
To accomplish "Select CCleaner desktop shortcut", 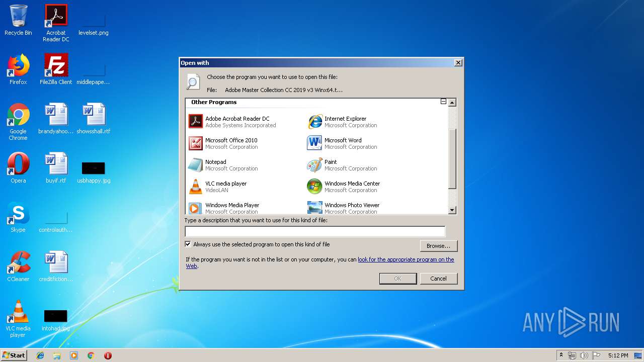I will (x=18, y=266).
